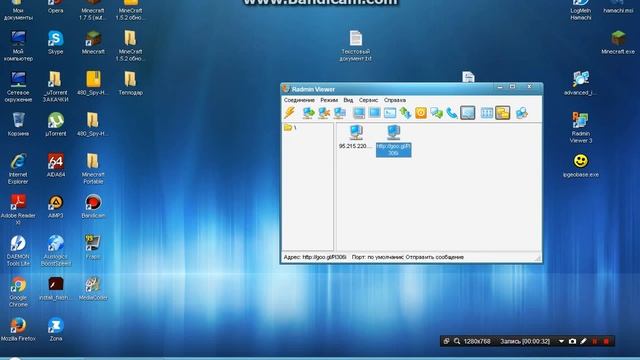
Task: Select Корзина recycle bin icon
Action: pos(18,124)
